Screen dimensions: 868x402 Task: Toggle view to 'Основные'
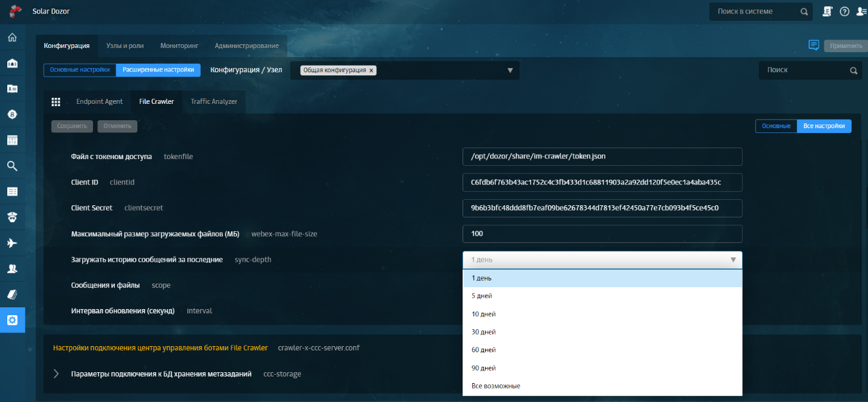pos(776,126)
